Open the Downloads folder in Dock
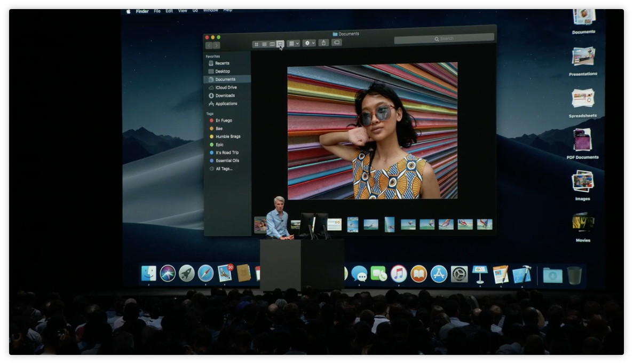Screen dimensions: 633x364 [x=552, y=275]
